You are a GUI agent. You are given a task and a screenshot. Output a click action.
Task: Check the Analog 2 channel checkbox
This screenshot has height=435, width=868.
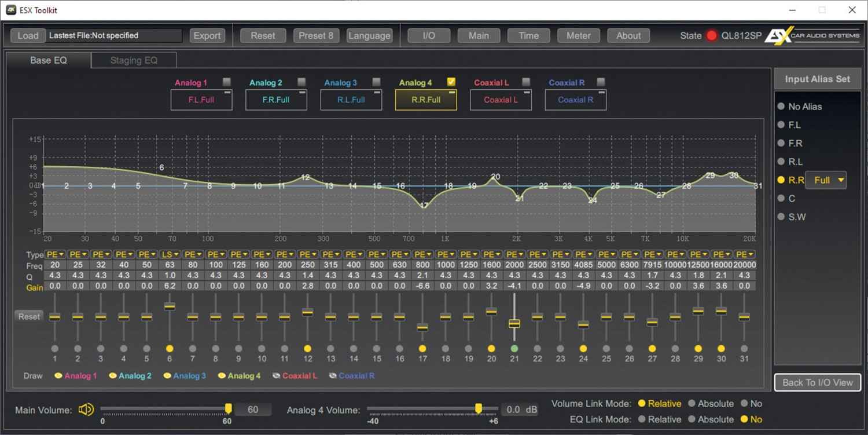point(301,82)
